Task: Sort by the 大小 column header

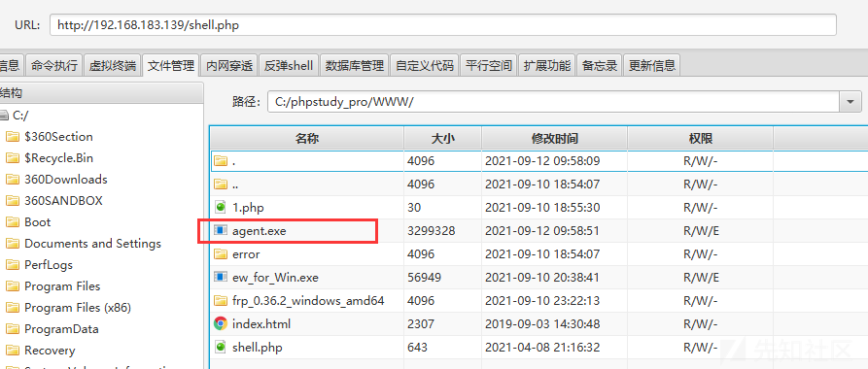Action: pos(443,138)
